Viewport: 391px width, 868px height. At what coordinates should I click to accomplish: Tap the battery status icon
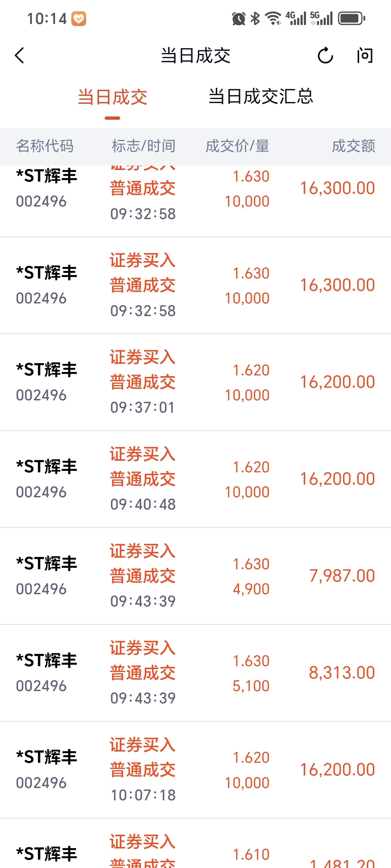[x=351, y=18]
